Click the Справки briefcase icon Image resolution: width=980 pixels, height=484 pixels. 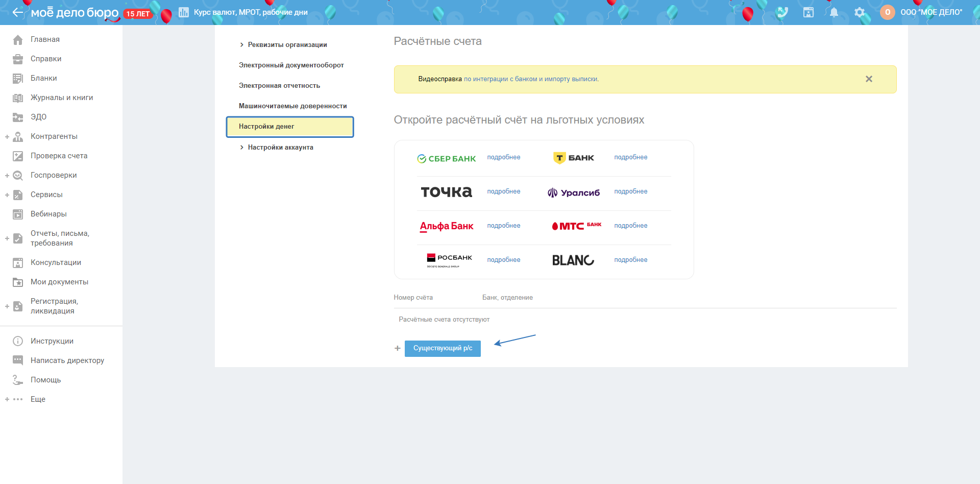pos(18,59)
